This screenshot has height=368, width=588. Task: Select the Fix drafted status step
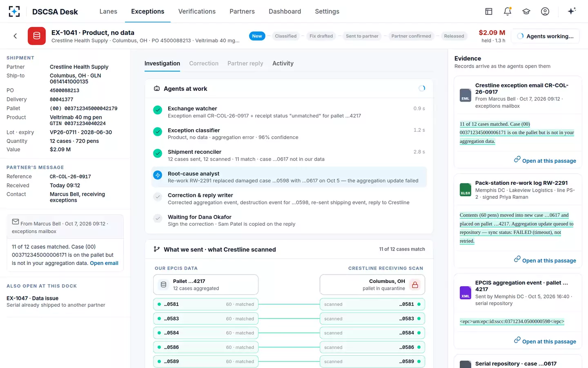(x=321, y=36)
